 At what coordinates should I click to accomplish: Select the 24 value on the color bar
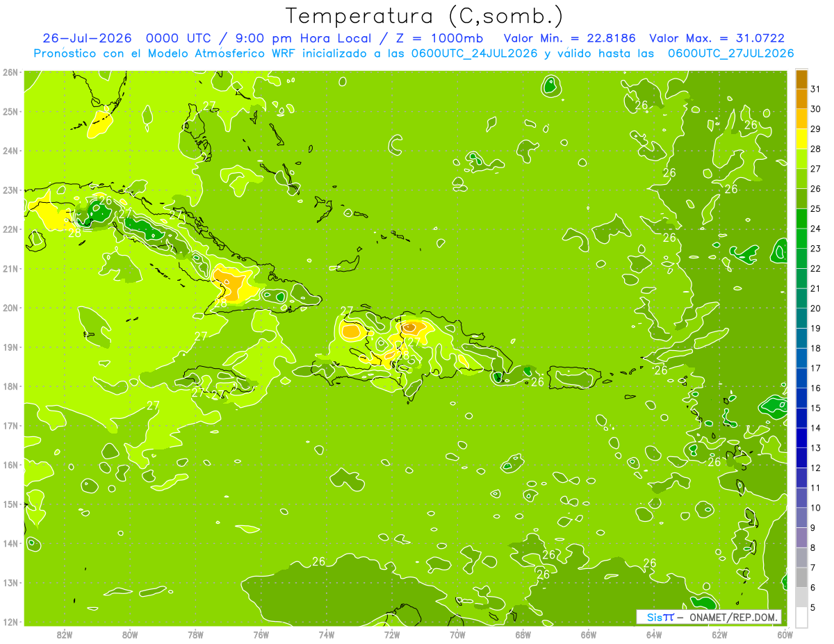[816, 229]
